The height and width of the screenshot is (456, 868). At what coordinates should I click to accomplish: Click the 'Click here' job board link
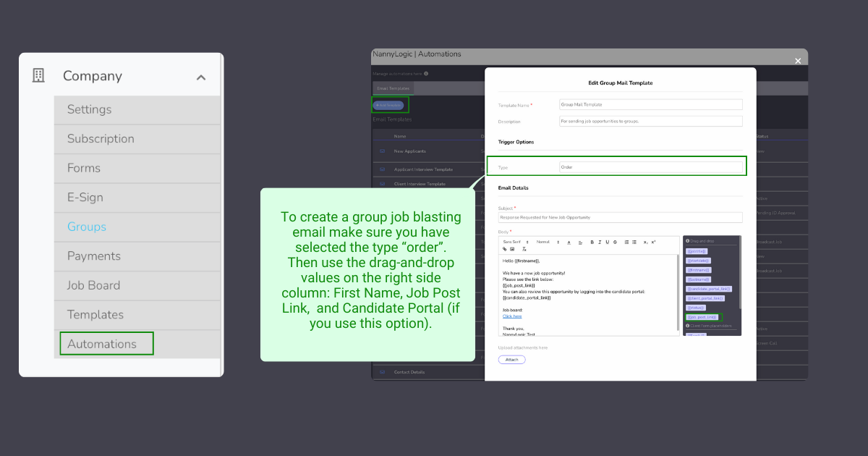(x=512, y=316)
